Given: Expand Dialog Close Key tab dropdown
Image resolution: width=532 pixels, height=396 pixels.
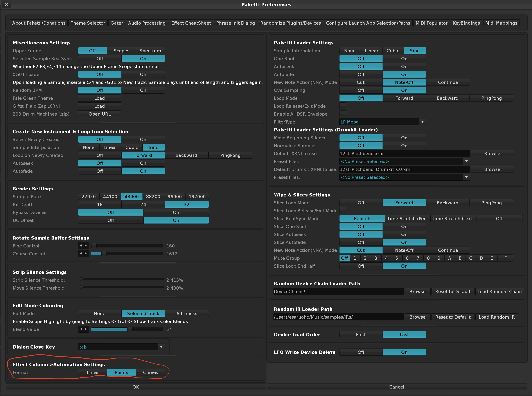Looking at the screenshot, I should click(161, 347).
